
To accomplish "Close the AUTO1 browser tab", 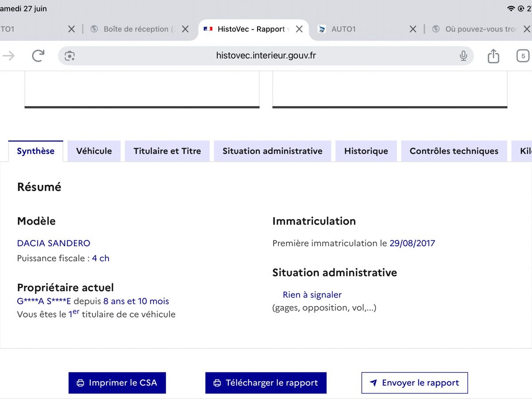I will 413,29.
